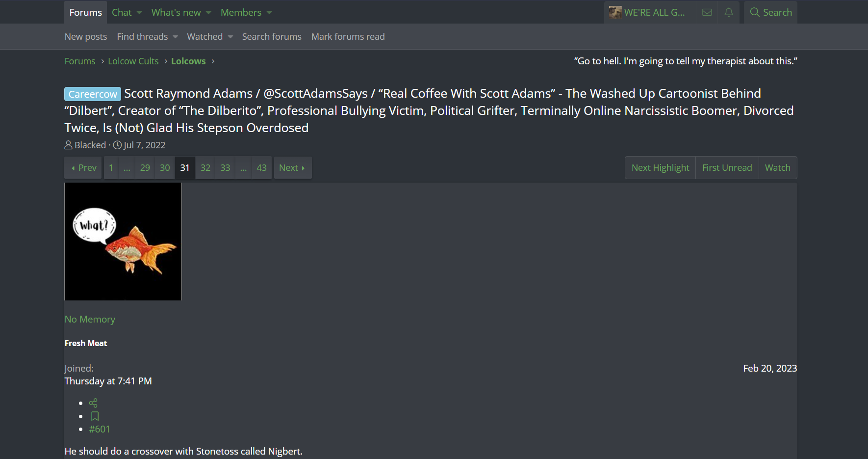Go to the Next page
The image size is (868, 459).
(x=293, y=168)
